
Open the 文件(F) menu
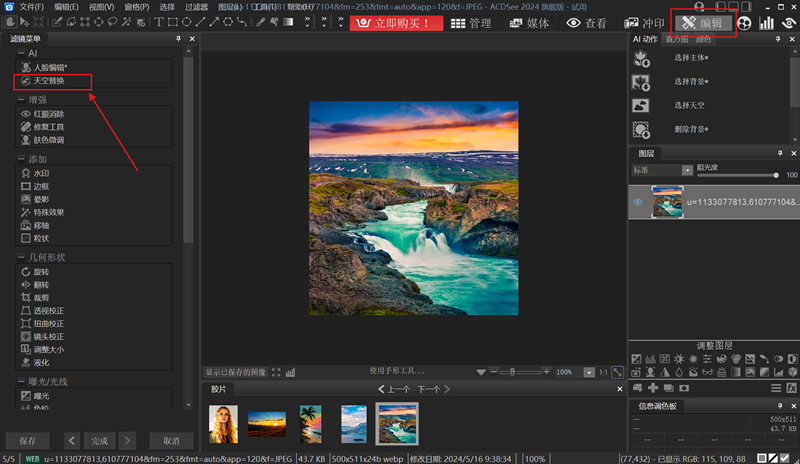(x=31, y=6)
